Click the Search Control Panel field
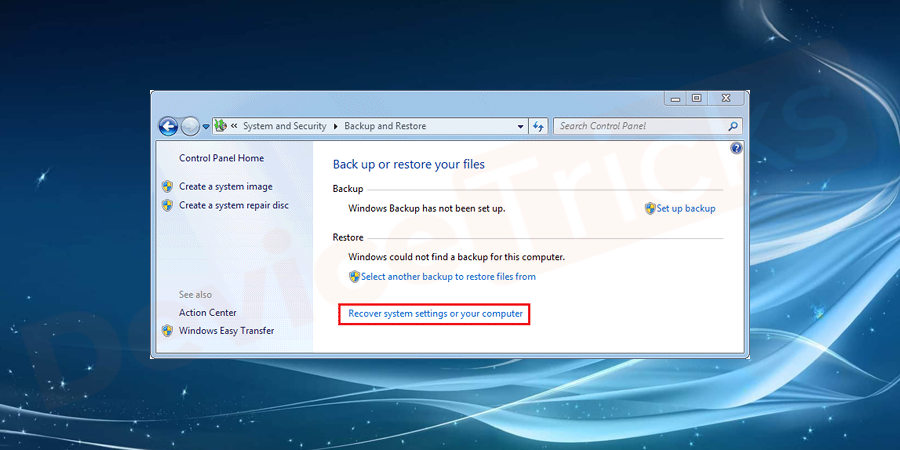Viewport: 900px width, 450px height. pyautogui.click(x=647, y=126)
